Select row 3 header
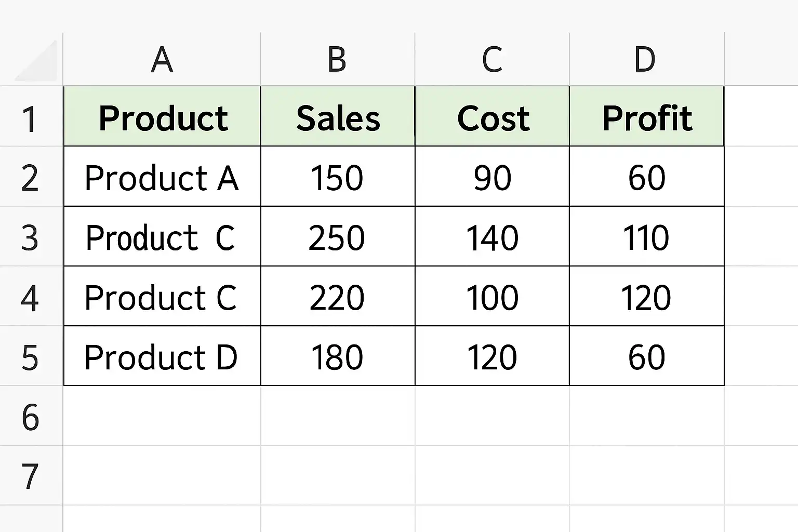Image resolution: width=798 pixels, height=532 pixels. click(x=31, y=236)
